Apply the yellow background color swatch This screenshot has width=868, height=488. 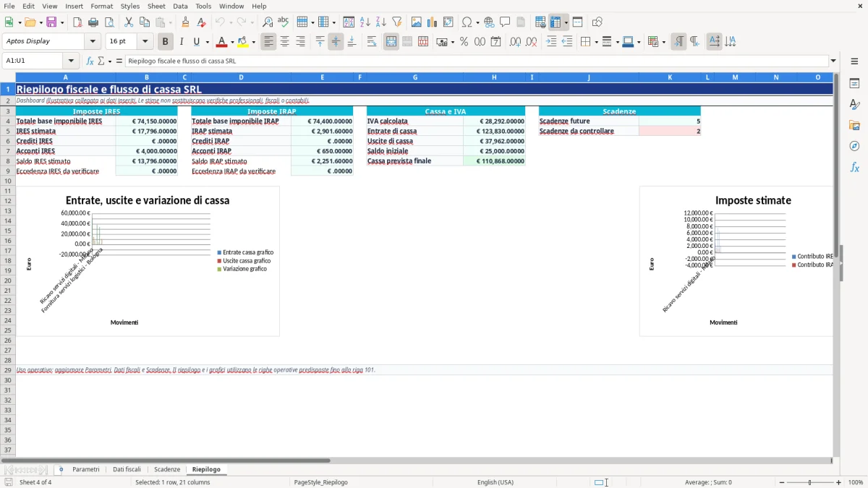pos(244,42)
